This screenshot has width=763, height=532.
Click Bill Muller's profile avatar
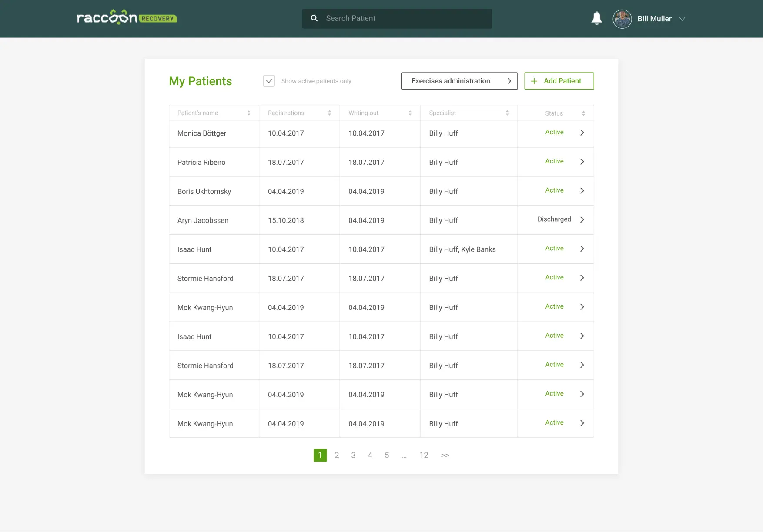[622, 19]
